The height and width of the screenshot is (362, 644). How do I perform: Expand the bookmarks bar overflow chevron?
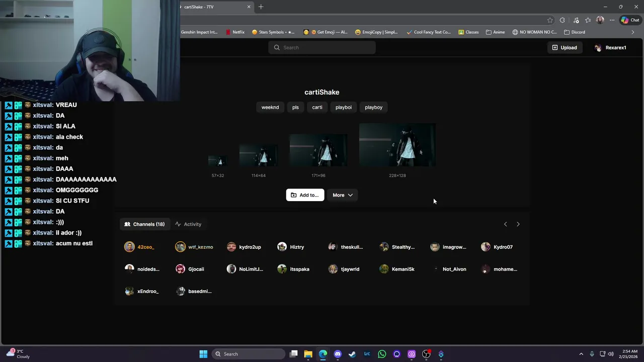[633, 32]
